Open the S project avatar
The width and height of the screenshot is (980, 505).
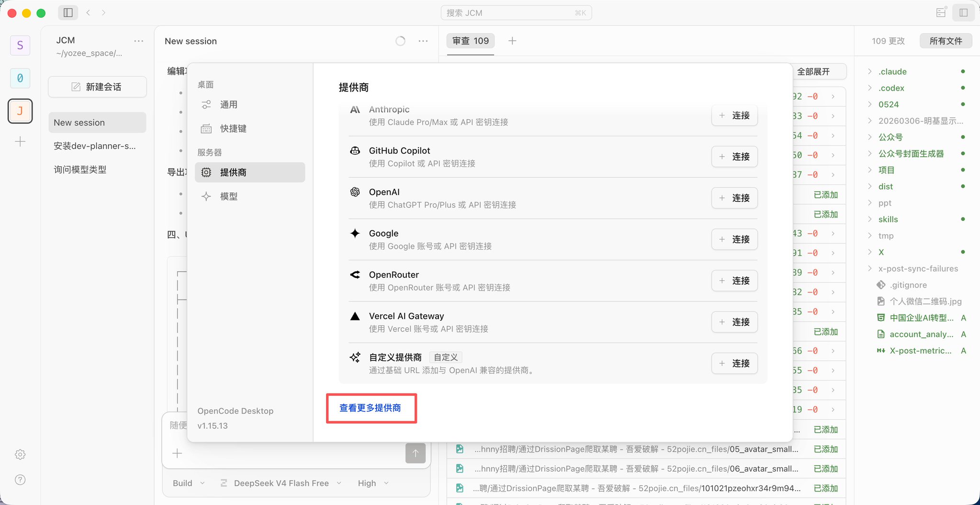click(20, 46)
